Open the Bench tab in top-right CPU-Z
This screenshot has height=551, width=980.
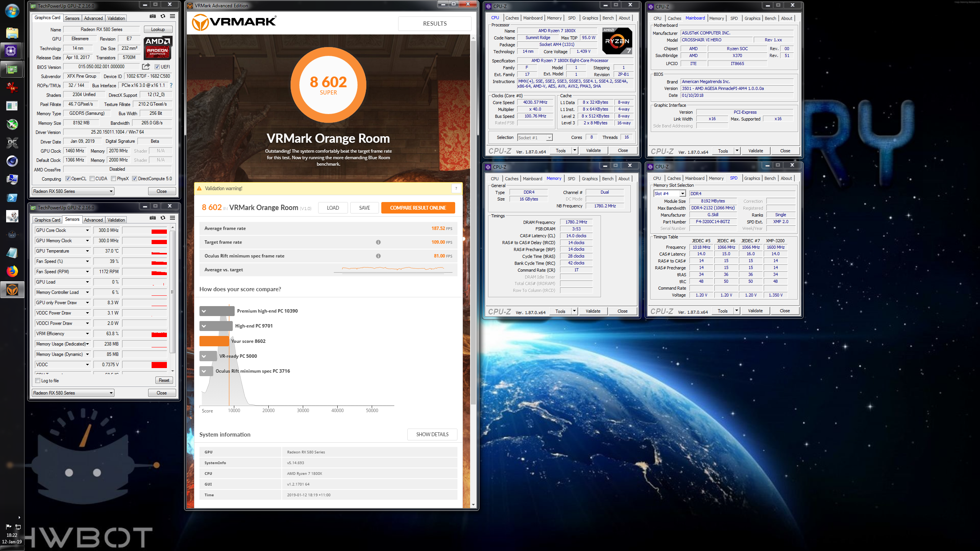[x=770, y=18]
